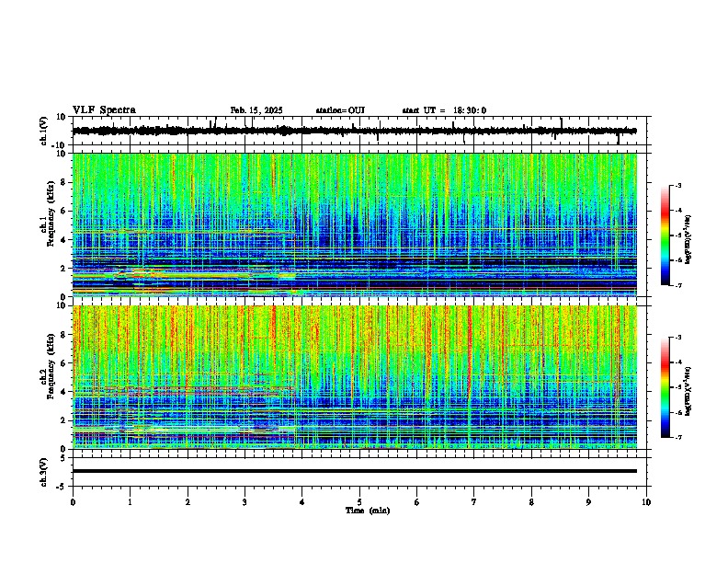This screenshot has width=728, height=563.
Task: Click the ch.1 "Frequency (kHz)" axis label
Action: 51,214
